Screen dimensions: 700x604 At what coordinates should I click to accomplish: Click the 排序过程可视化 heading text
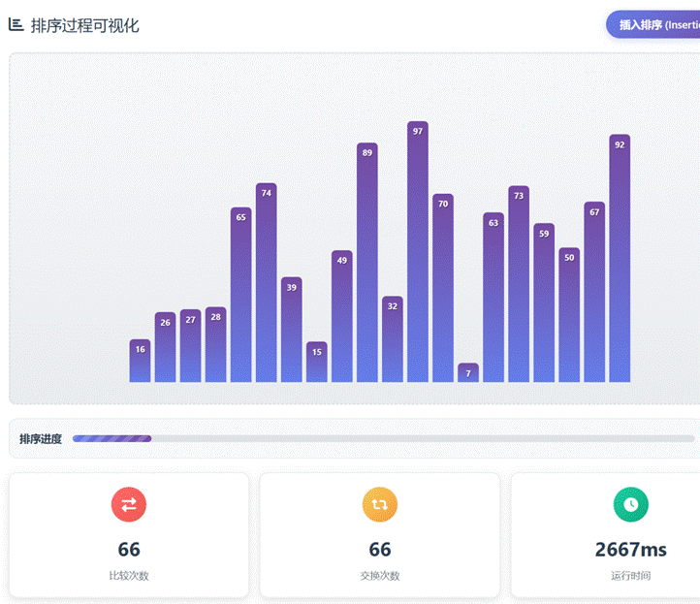point(85,26)
